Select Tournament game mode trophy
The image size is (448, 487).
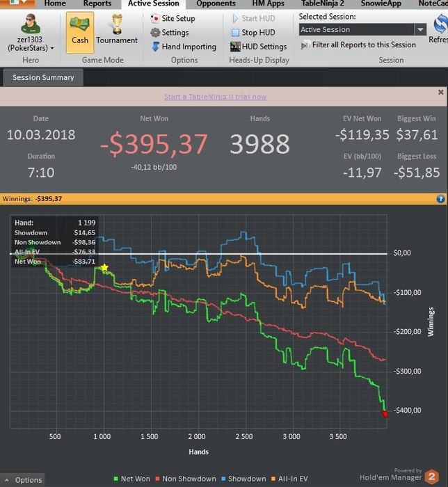tap(117, 30)
